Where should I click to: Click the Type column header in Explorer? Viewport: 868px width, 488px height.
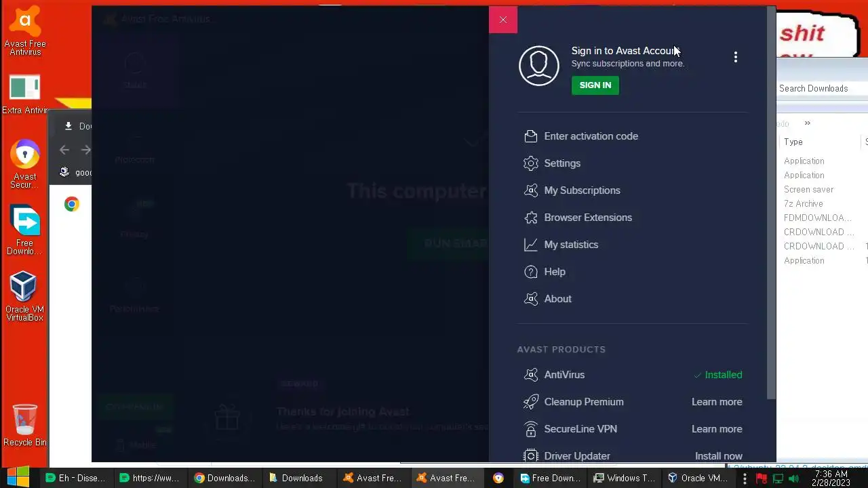click(793, 142)
